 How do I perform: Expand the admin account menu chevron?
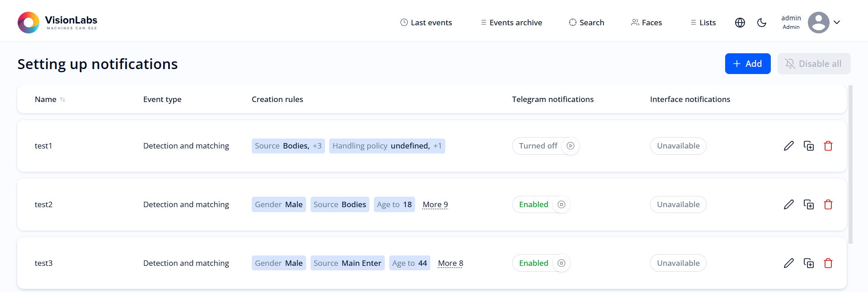tap(837, 22)
